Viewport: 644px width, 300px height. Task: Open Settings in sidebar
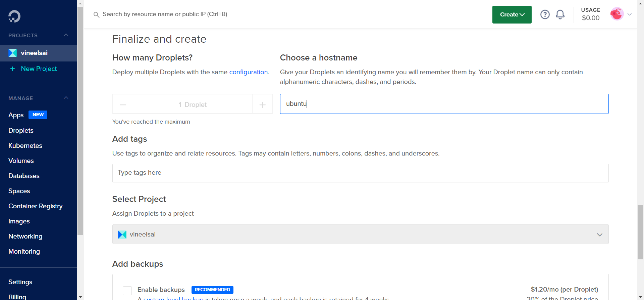tap(20, 282)
